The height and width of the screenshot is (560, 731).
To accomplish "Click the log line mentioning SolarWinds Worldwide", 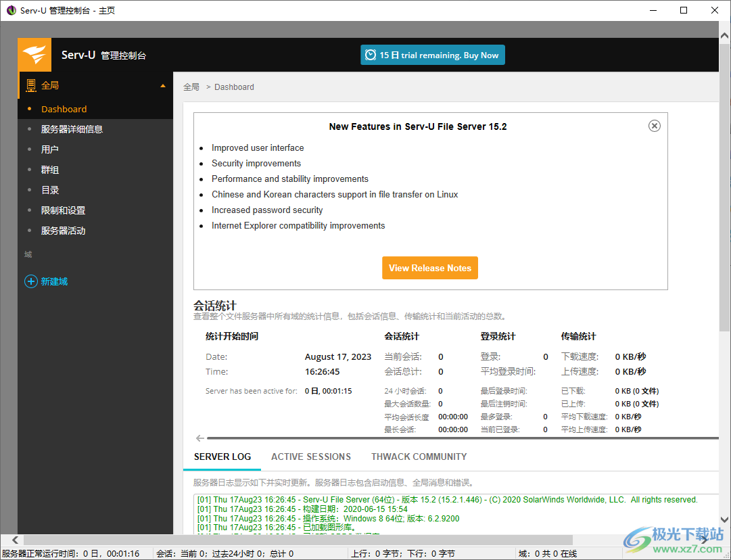I will pos(447,500).
